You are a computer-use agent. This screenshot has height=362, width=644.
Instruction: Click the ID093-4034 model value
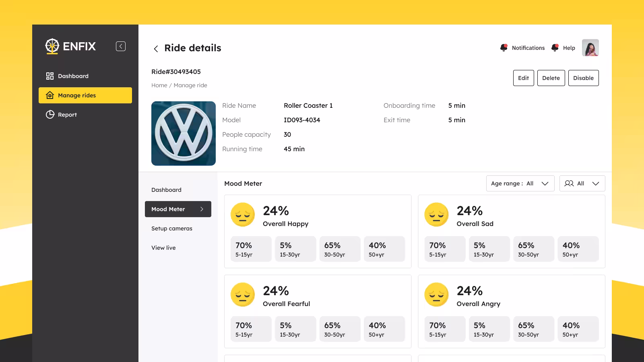point(302,120)
